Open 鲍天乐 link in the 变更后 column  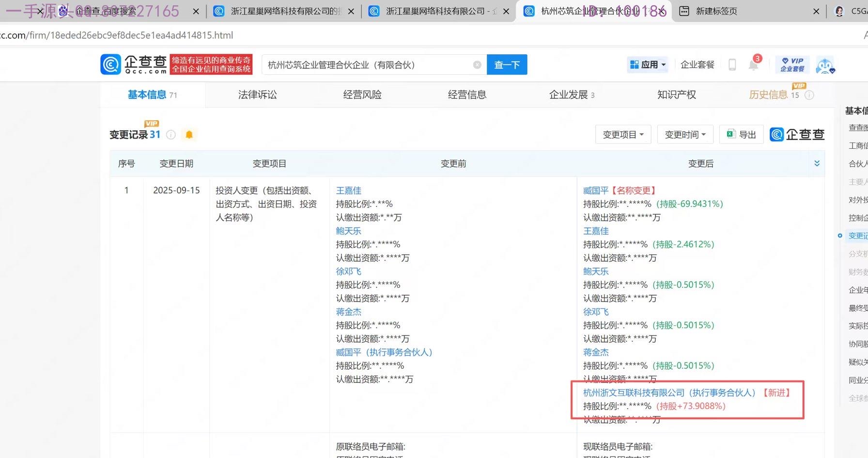click(596, 271)
